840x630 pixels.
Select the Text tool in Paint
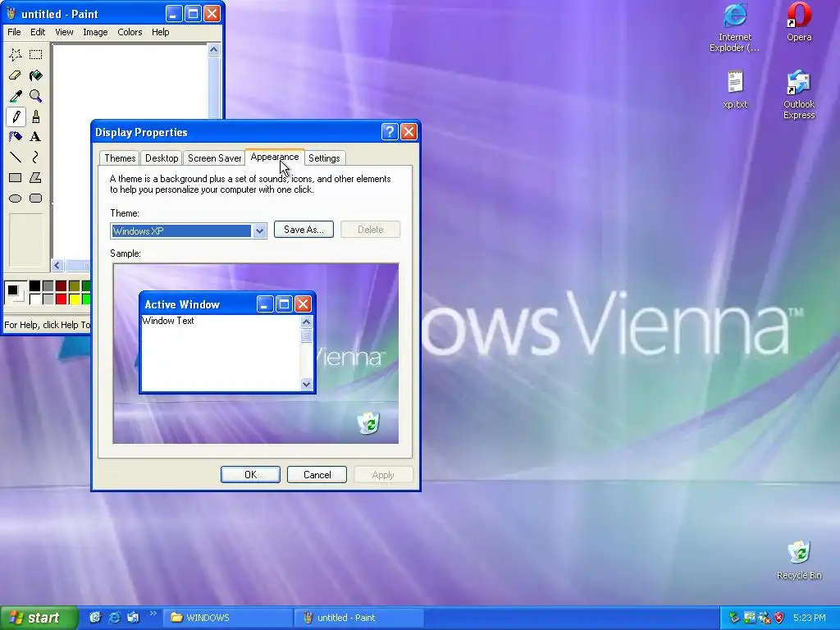(x=36, y=137)
